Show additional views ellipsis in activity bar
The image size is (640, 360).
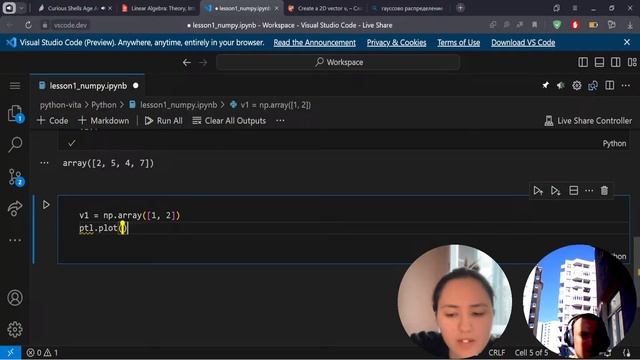click(15, 240)
